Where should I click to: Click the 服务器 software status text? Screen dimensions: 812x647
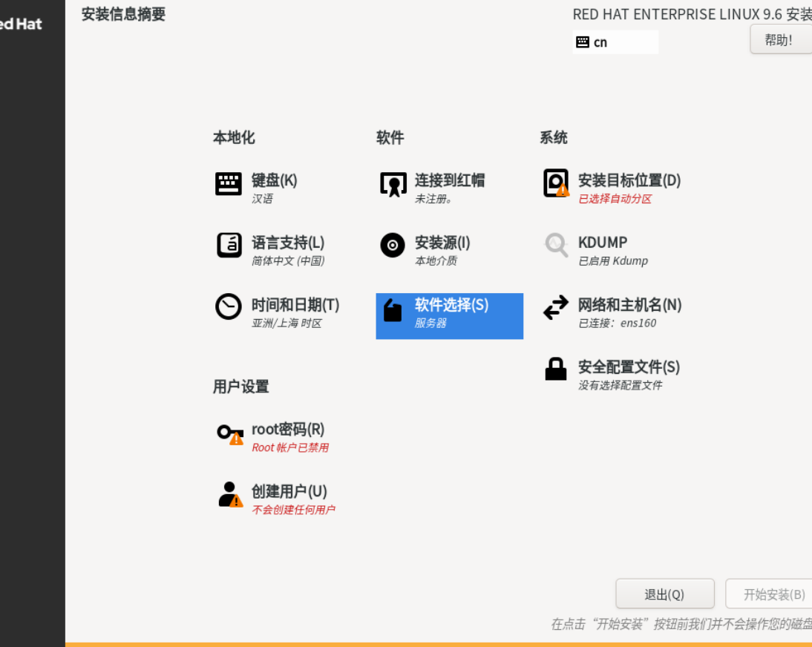(x=430, y=323)
